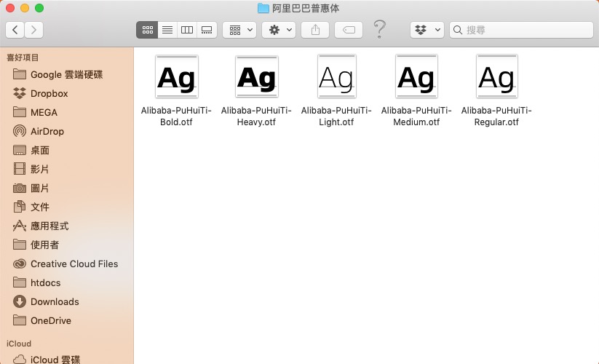Image resolution: width=599 pixels, height=364 pixels.
Task: Open AirDrop in the sidebar
Action: pos(47,131)
